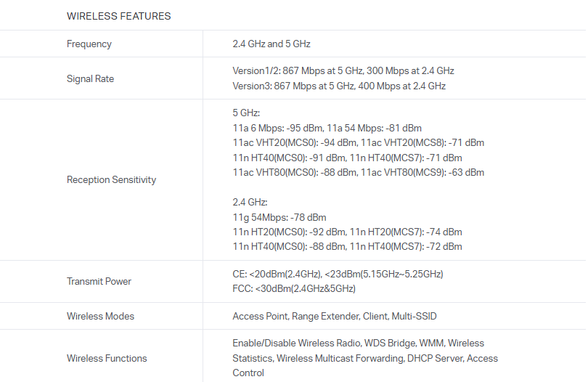
Task: Click the Transmit Power row label
Action: pyautogui.click(x=99, y=281)
